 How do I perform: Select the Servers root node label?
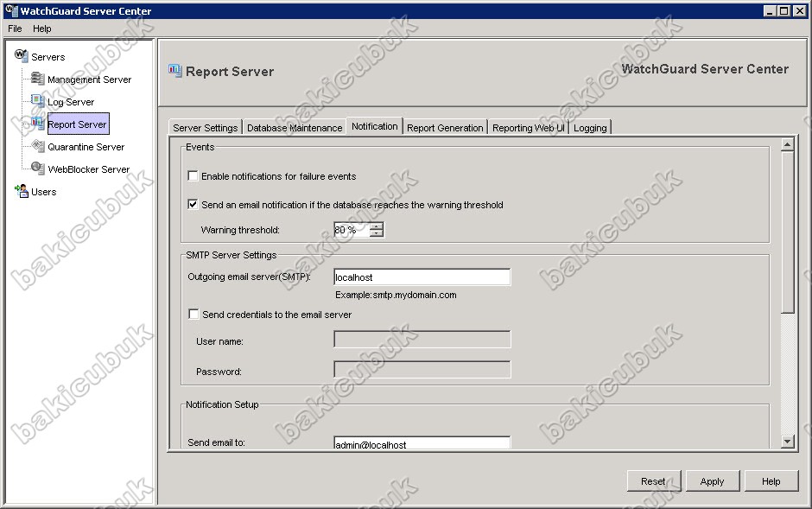(x=48, y=57)
